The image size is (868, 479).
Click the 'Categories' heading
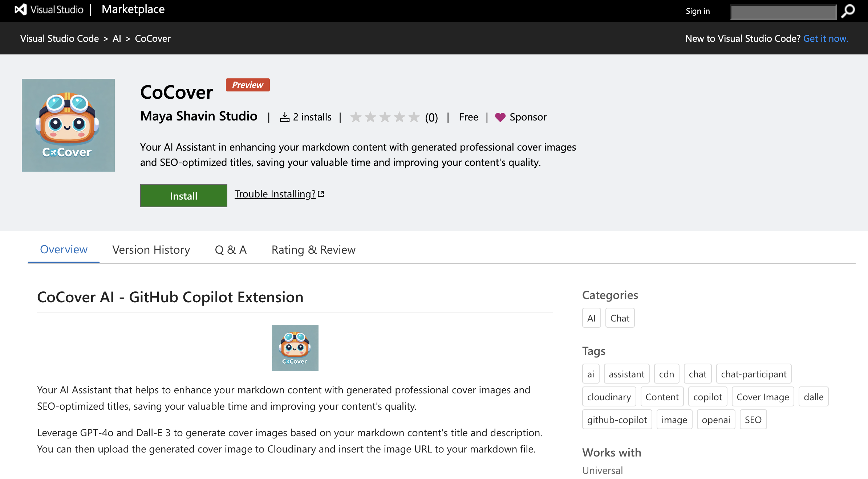(610, 295)
